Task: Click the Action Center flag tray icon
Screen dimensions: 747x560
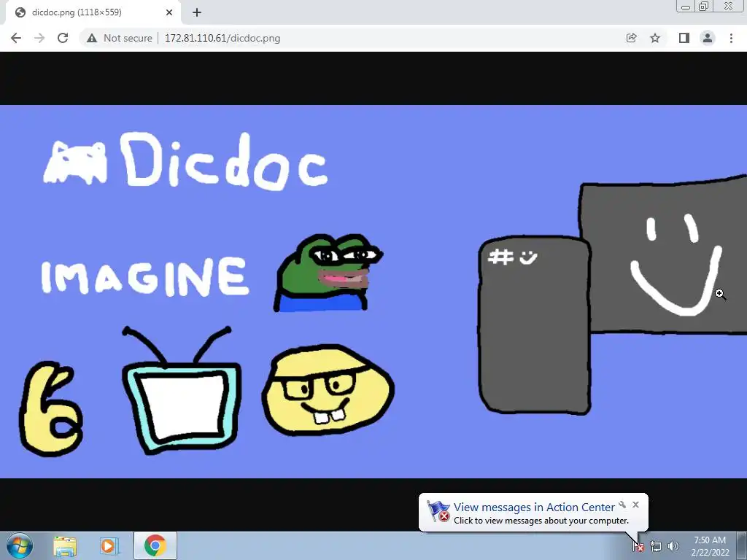Action: click(638, 547)
